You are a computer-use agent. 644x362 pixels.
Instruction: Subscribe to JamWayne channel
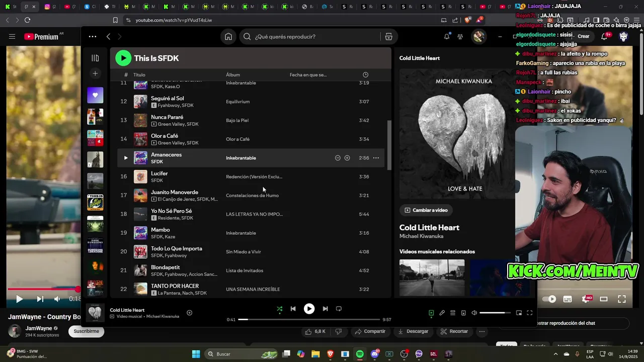[87, 331]
